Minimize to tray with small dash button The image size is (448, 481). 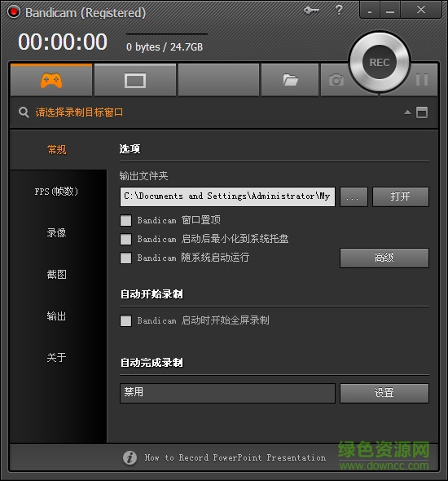[370, 11]
